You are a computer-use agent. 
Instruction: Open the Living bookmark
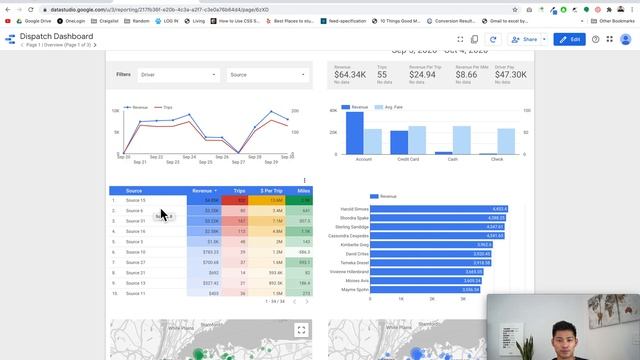coord(195,21)
